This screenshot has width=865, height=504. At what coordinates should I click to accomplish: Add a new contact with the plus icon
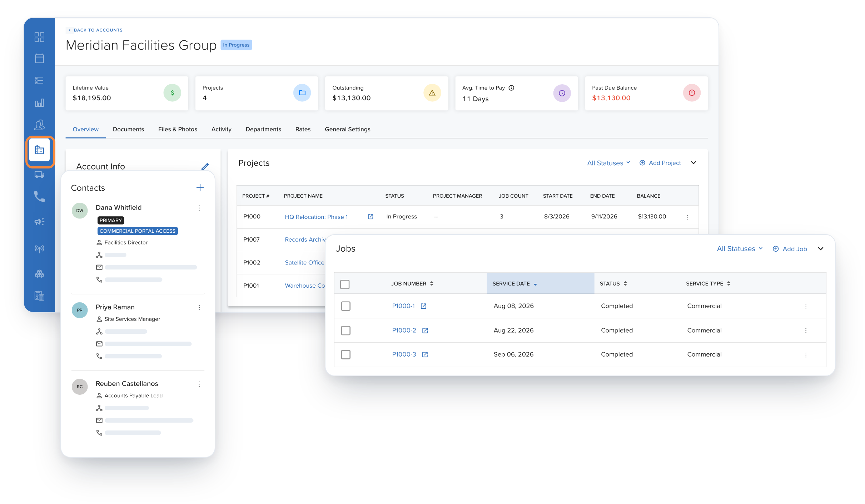(x=200, y=188)
